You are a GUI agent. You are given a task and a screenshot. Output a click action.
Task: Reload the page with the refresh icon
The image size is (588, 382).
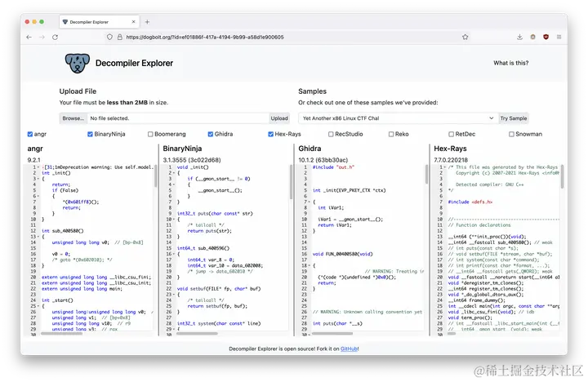(56, 37)
